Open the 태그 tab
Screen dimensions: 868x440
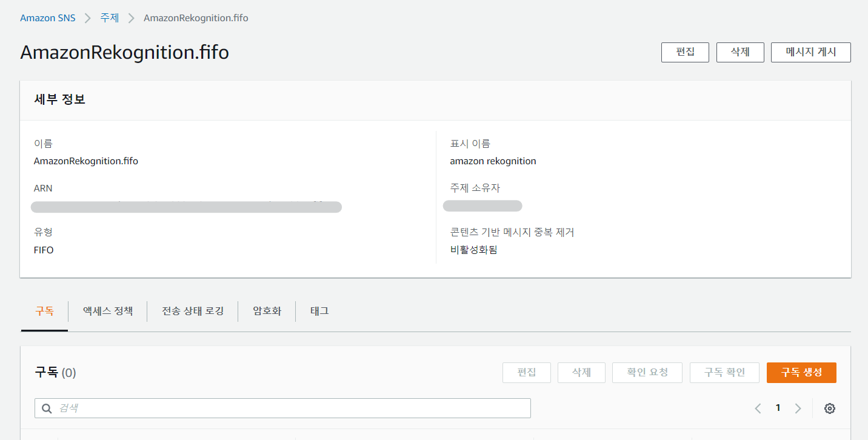coord(319,311)
